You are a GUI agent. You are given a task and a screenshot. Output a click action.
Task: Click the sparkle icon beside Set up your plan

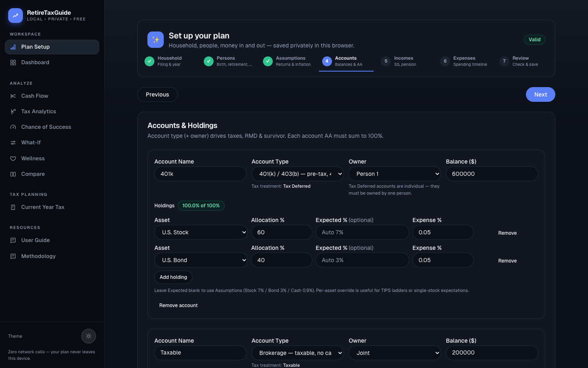click(x=156, y=40)
